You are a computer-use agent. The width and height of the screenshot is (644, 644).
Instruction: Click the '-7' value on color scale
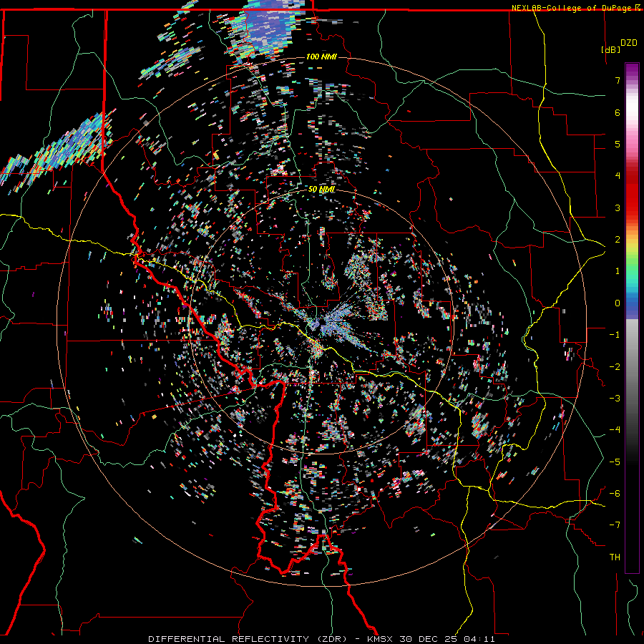click(615, 525)
